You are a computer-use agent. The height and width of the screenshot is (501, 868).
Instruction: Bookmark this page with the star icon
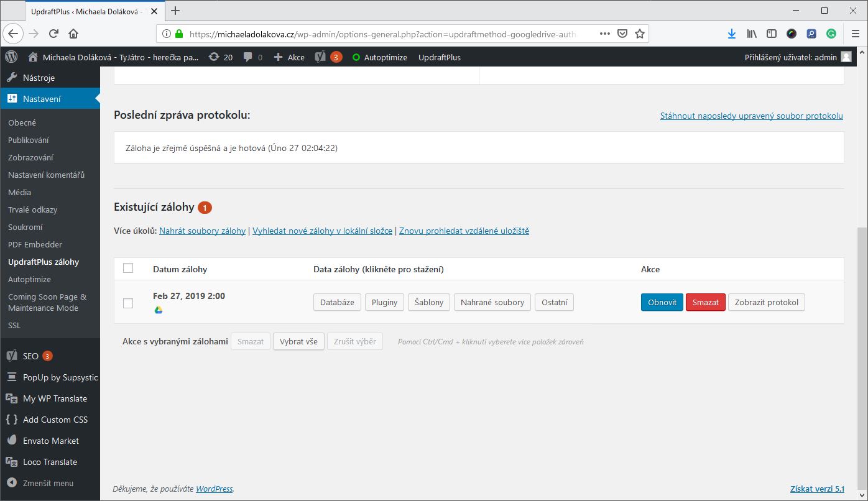tap(639, 34)
